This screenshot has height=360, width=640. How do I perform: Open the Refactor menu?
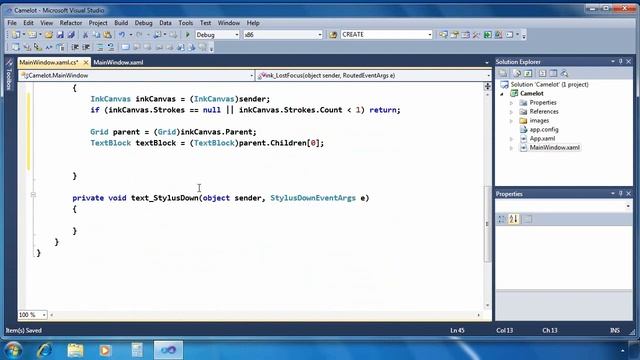pos(71,23)
